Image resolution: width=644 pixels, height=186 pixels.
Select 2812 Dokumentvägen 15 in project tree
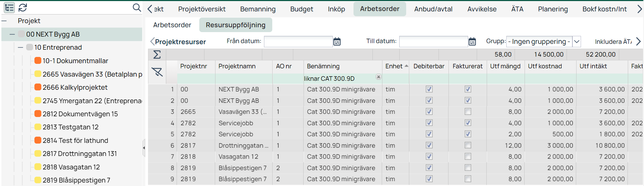pos(80,114)
